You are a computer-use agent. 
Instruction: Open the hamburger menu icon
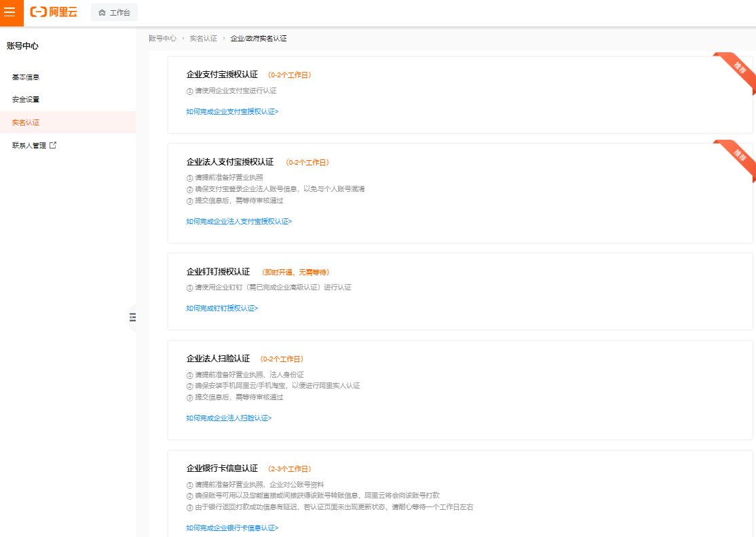pyautogui.click(x=10, y=12)
